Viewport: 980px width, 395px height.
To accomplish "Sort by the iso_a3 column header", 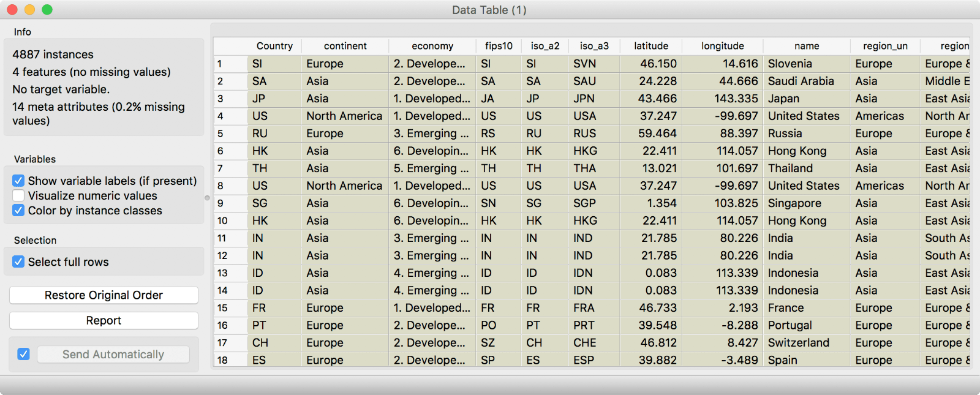I will 594,46.
